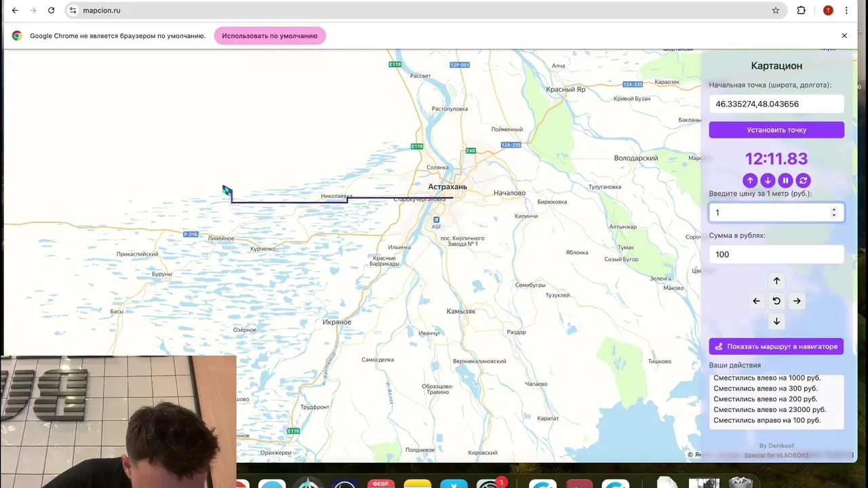Open the Dock app with red badge

point(490,484)
